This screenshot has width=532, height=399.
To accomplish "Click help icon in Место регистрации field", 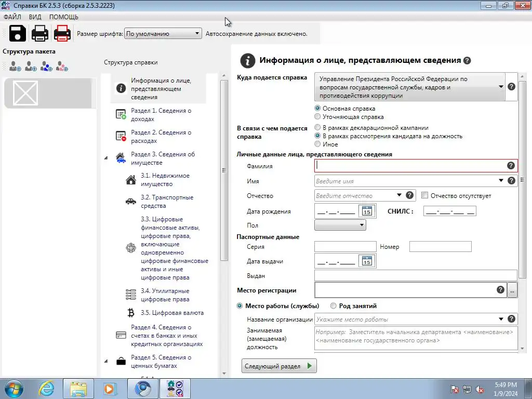I will coord(500,289).
